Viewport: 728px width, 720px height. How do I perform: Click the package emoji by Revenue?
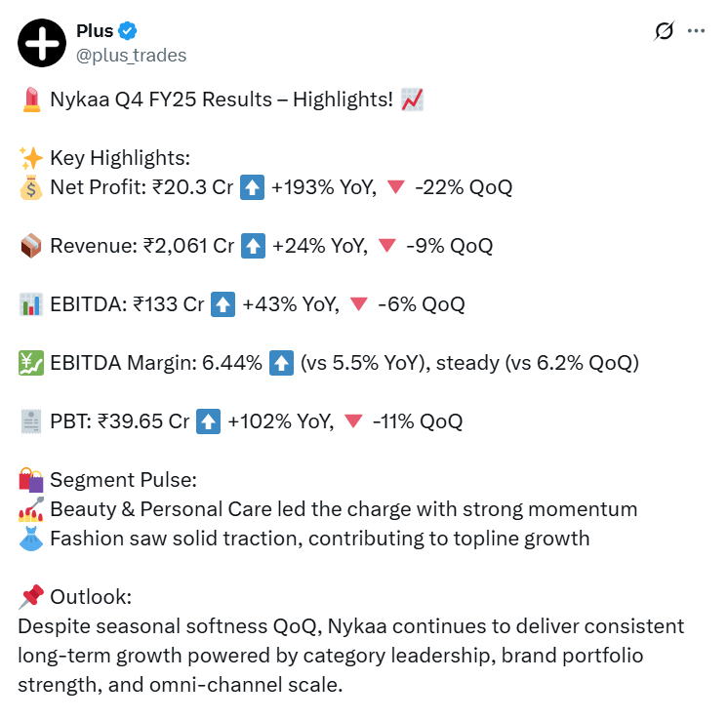point(30,246)
